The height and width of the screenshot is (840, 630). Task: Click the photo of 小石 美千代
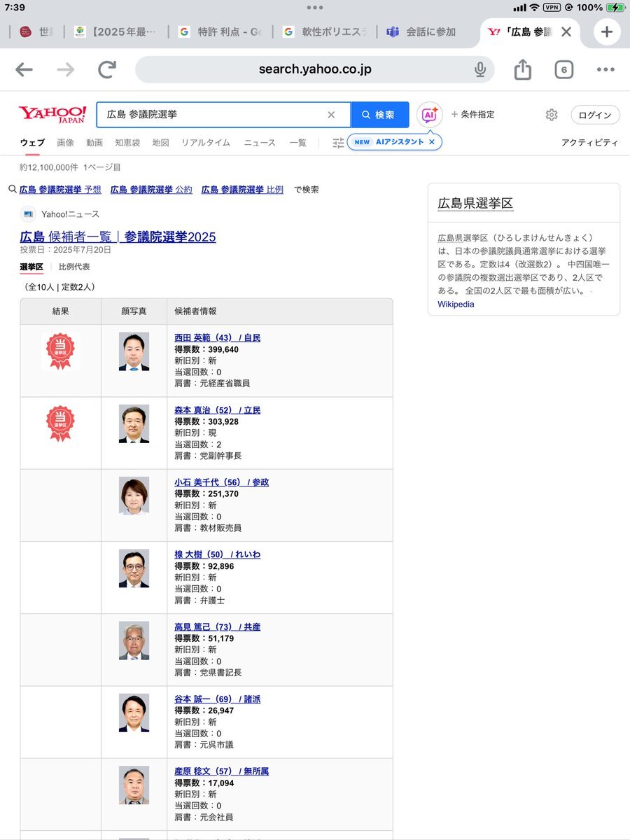pyautogui.click(x=134, y=496)
